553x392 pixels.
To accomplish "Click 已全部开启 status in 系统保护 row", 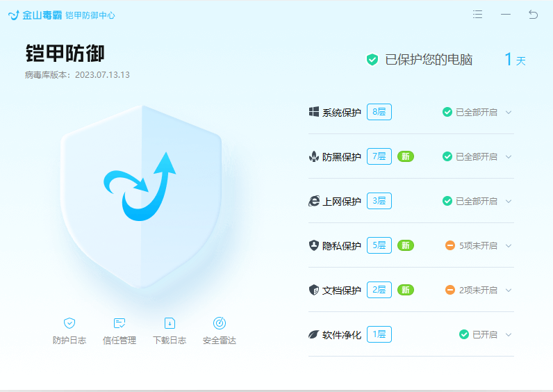I will 477,112.
